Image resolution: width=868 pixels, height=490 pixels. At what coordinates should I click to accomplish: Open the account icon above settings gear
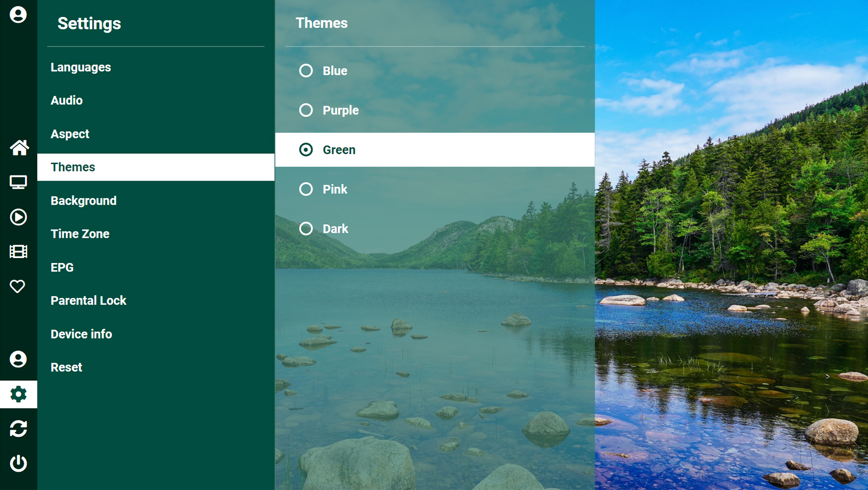(x=18, y=359)
